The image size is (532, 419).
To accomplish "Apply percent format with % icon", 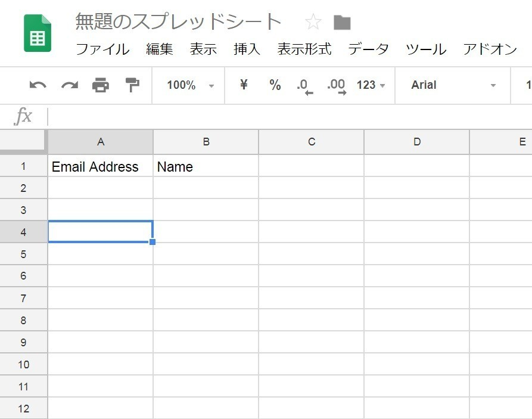I will tap(275, 85).
